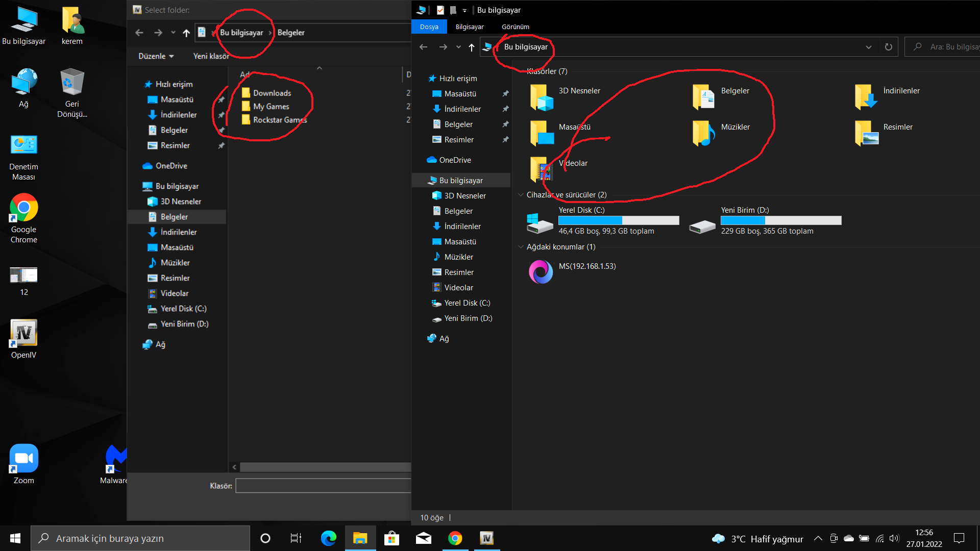This screenshot has height=551, width=980.
Task: Click the Klasör text input field
Action: 323,486
